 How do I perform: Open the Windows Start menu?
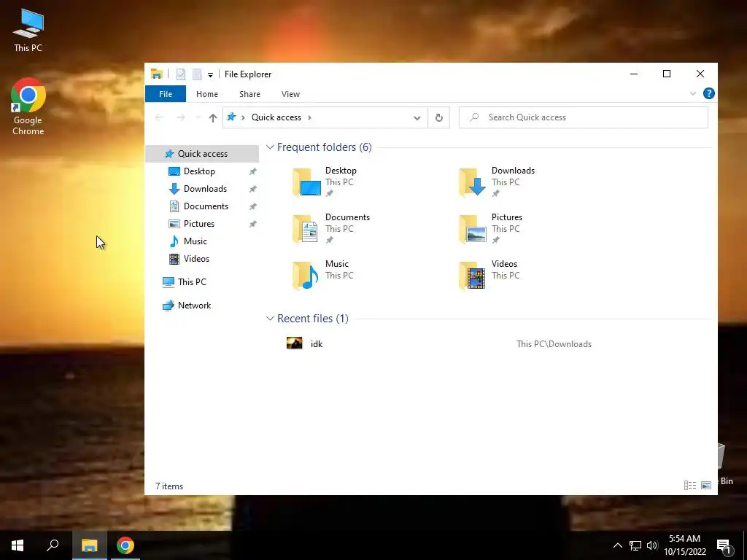tap(18, 545)
